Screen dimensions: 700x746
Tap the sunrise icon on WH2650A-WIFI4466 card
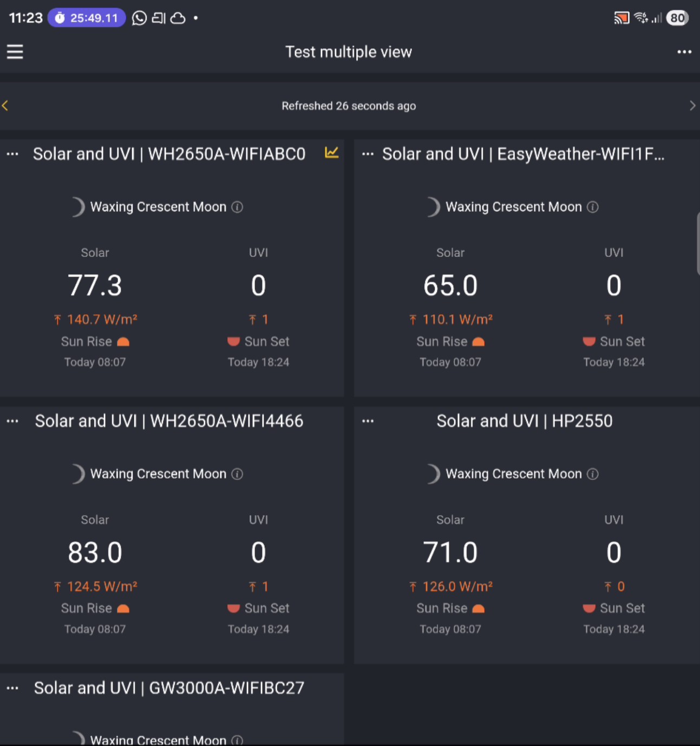[x=123, y=608]
